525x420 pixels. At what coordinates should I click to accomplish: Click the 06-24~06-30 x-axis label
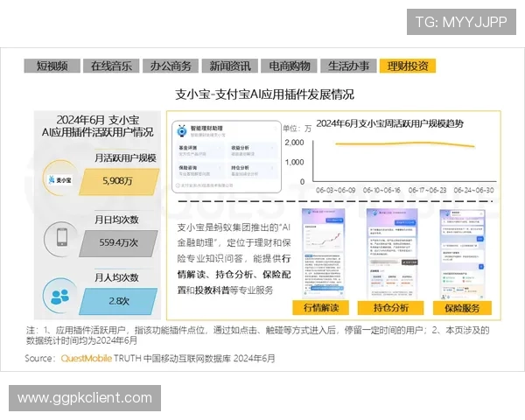(473, 190)
